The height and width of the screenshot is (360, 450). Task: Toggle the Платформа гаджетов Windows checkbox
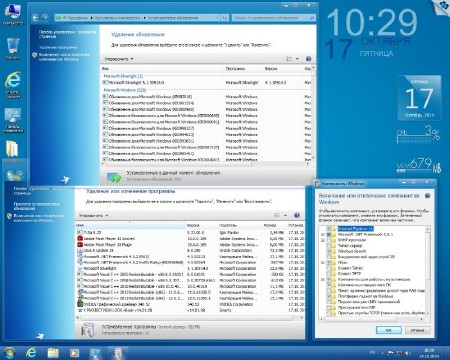pyautogui.click(x=329, y=296)
